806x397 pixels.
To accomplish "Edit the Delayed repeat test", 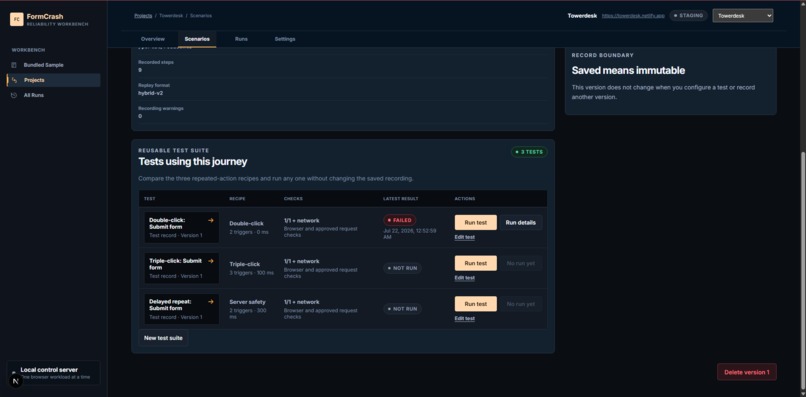I will click(465, 318).
